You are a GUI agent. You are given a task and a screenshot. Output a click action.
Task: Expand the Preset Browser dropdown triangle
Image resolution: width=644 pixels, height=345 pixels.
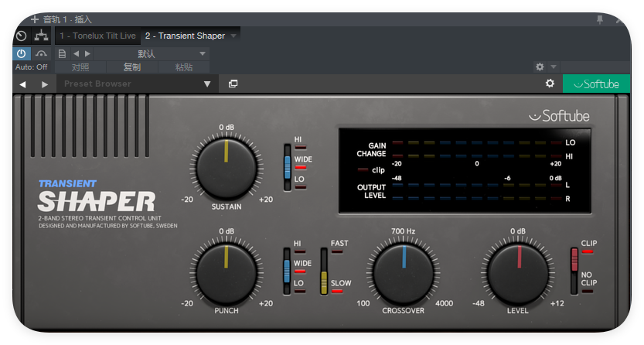coord(207,84)
